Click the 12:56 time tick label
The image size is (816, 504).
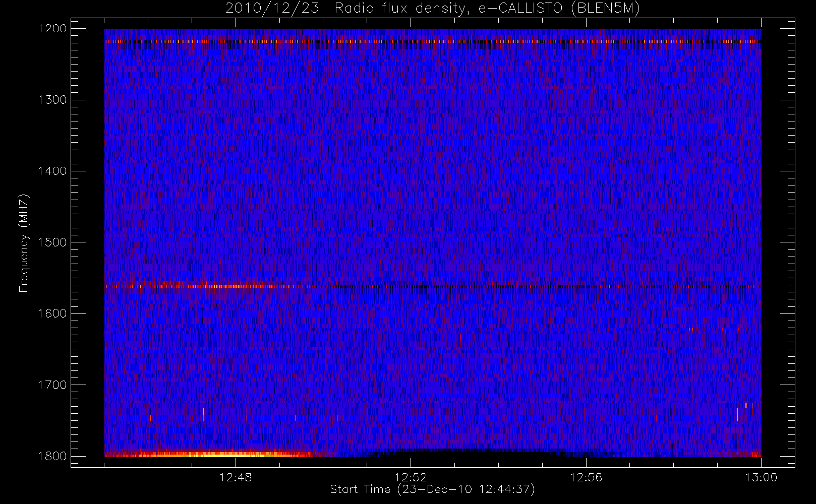(586, 477)
